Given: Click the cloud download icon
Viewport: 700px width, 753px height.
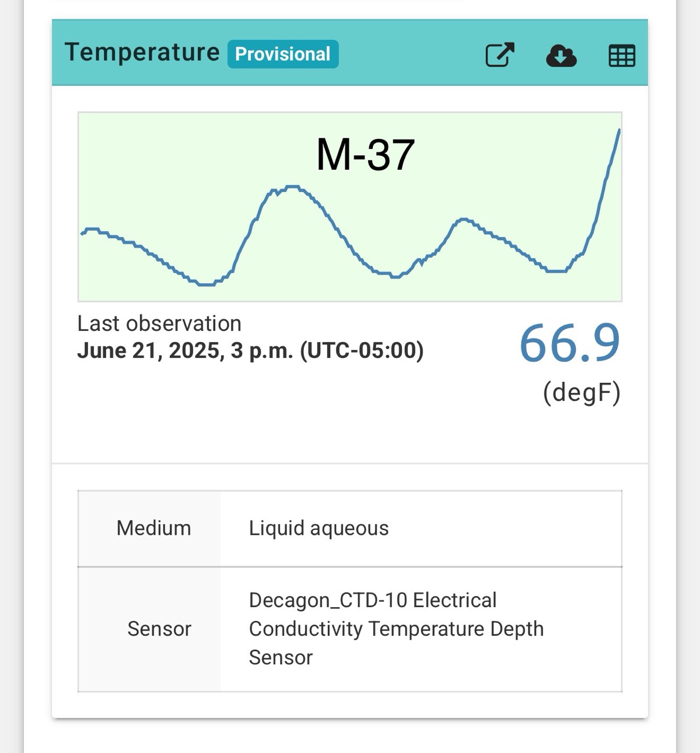Looking at the screenshot, I should coord(561,55).
